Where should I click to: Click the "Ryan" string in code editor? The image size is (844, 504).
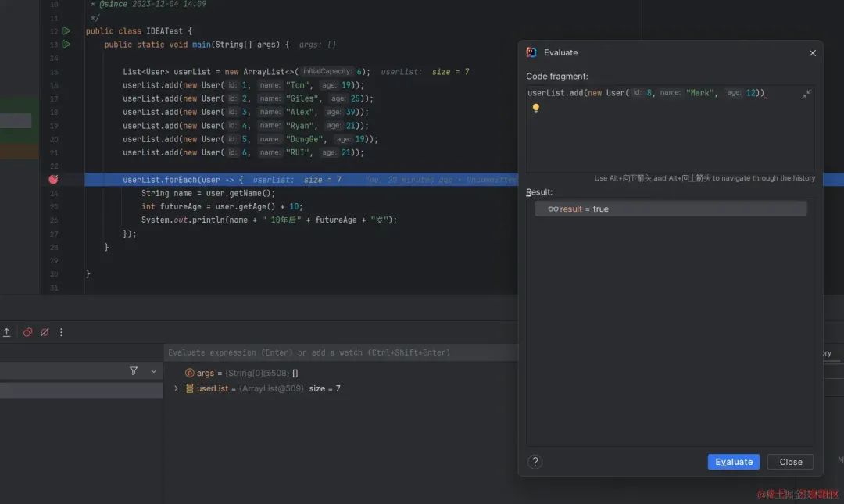pyautogui.click(x=301, y=126)
